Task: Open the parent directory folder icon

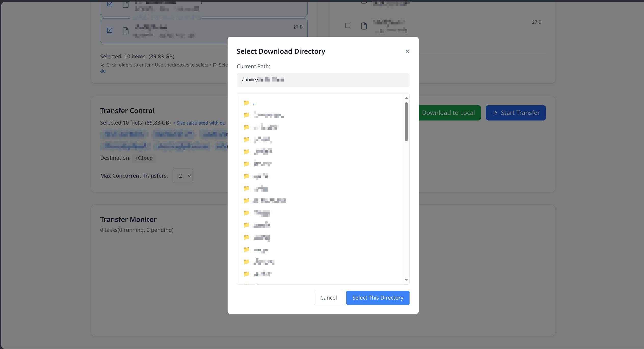Action: 246,103
